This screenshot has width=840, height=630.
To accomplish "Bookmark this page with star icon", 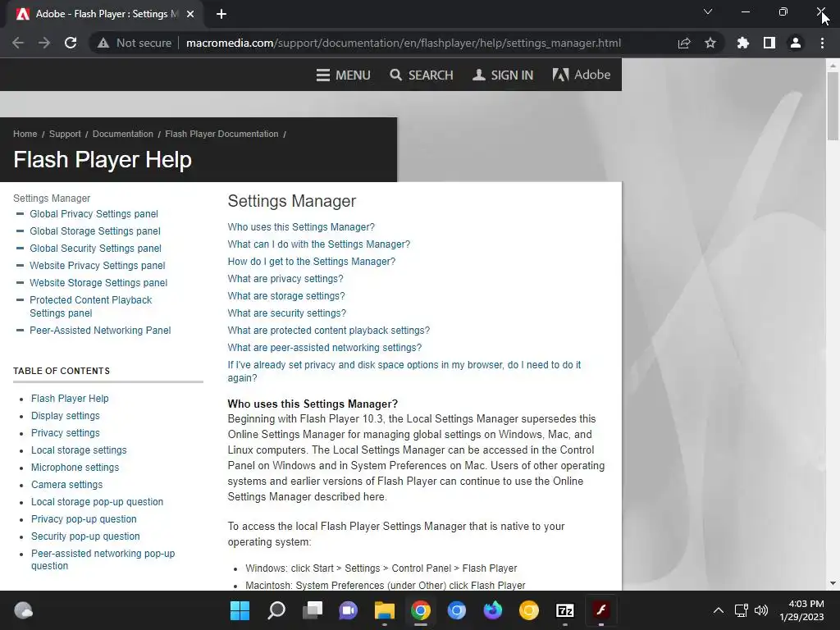I will 710,43.
